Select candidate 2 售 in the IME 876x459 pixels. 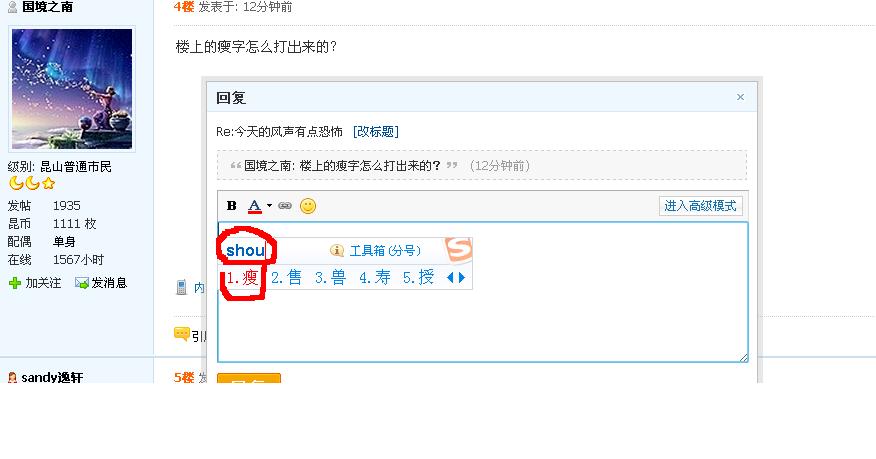286,278
